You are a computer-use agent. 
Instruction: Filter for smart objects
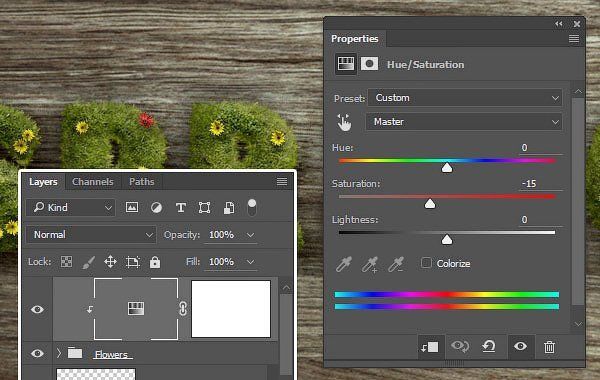click(229, 208)
